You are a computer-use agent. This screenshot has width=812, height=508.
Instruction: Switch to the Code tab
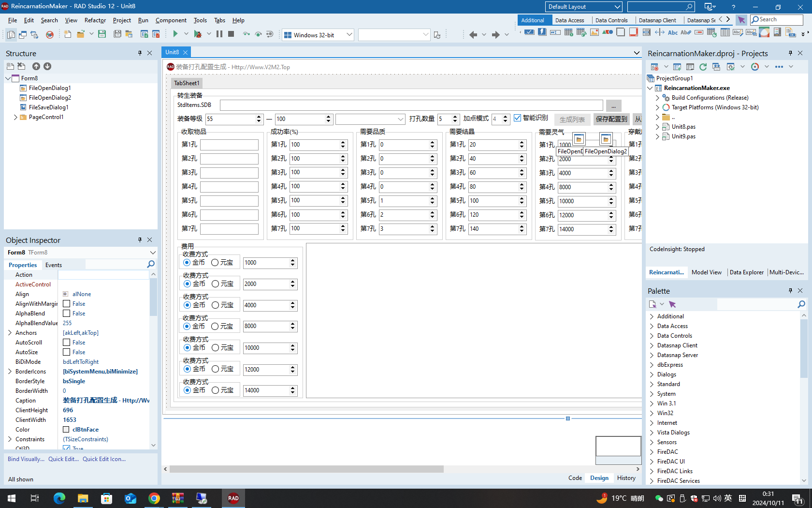[x=575, y=478]
